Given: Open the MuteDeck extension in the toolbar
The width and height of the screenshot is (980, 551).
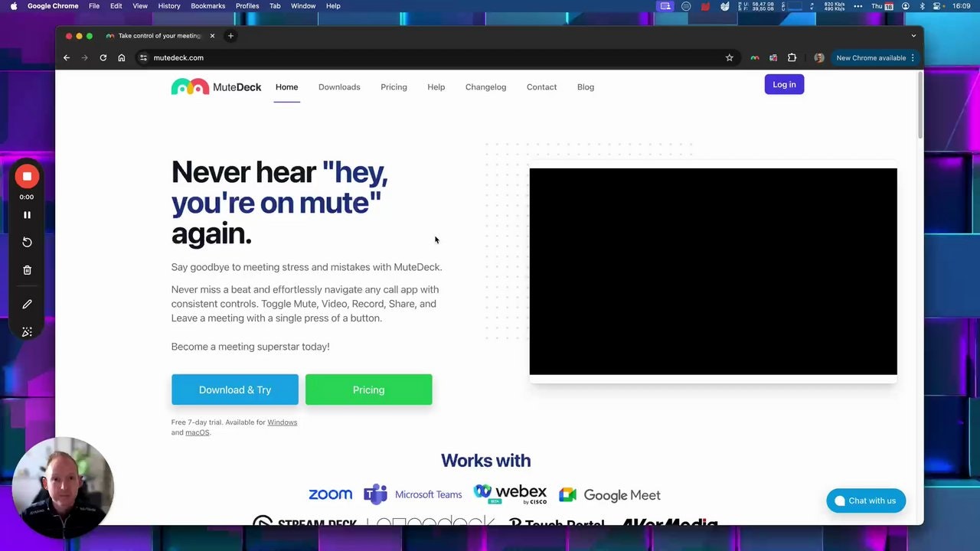Looking at the screenshot, I should 754,57.
